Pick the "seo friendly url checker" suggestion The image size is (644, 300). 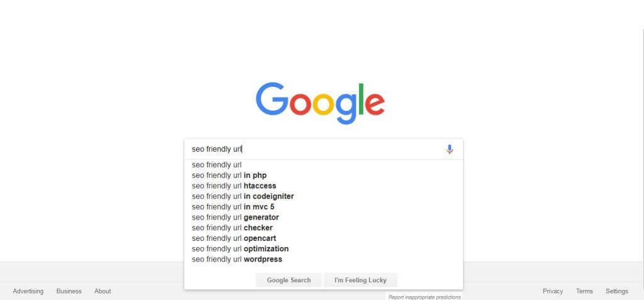tap(323, 228)
